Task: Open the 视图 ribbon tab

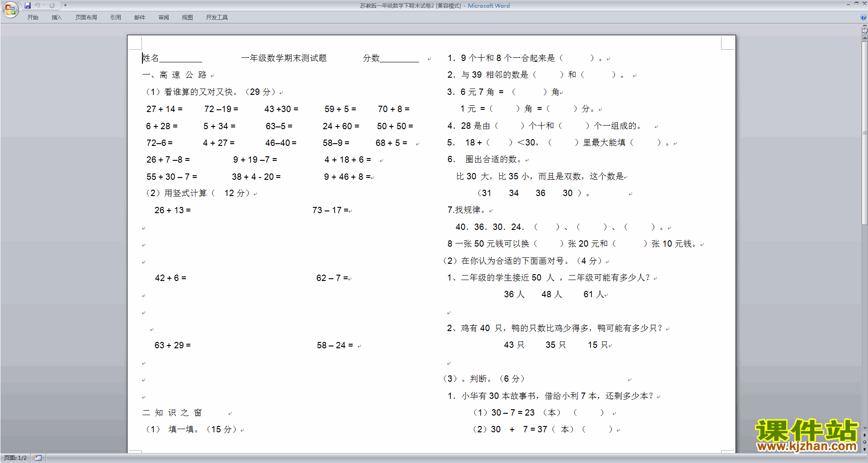Action: click(x=188, y=18)
